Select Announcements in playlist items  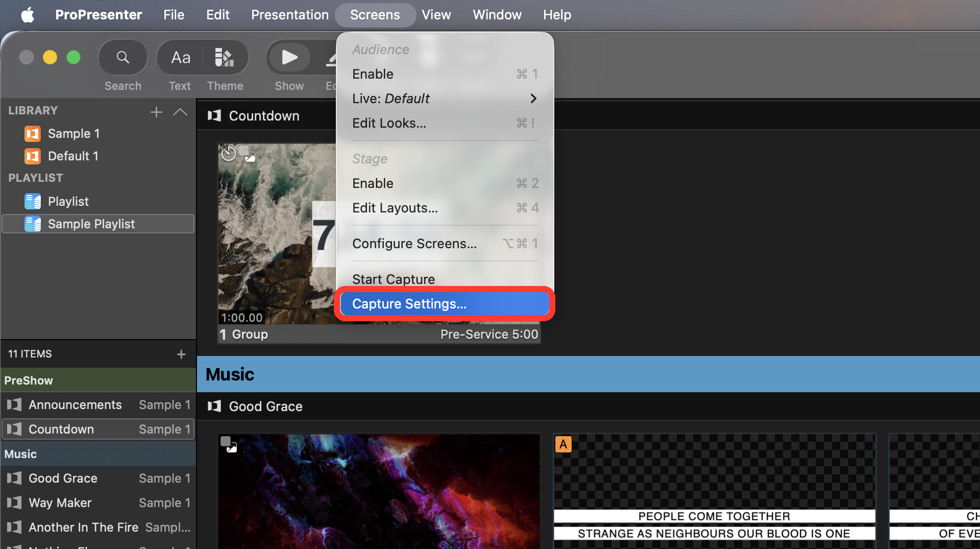click(98, 405)
